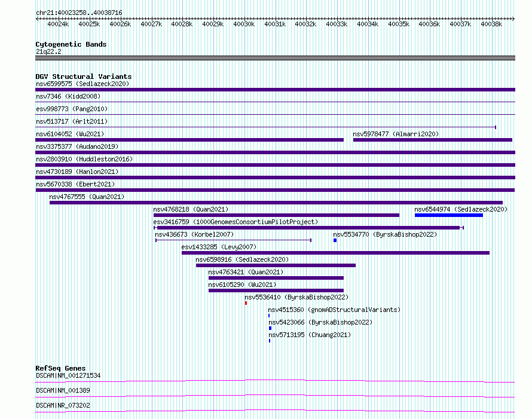
Task: Click the nsv5670338 (Ebert2021) label
Action: point(75,184)
